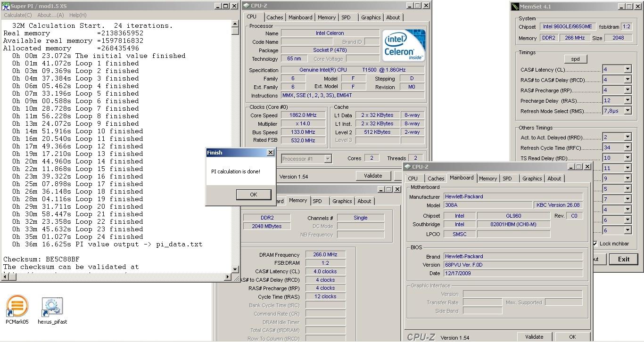Switch to the Mainboard tab in top CPU-Z
Image resolution: width=644 pixels, height=342 pixels.
[300, 17]
